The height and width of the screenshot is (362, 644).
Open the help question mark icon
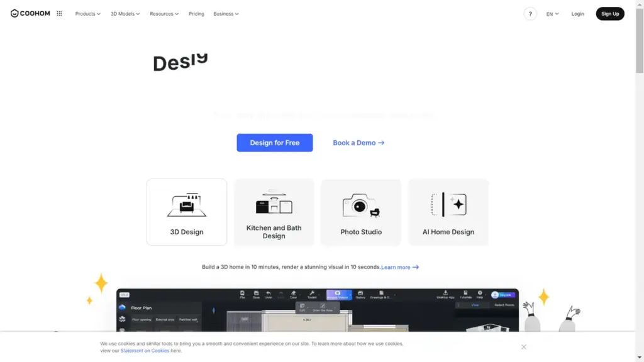coord(530,14)
